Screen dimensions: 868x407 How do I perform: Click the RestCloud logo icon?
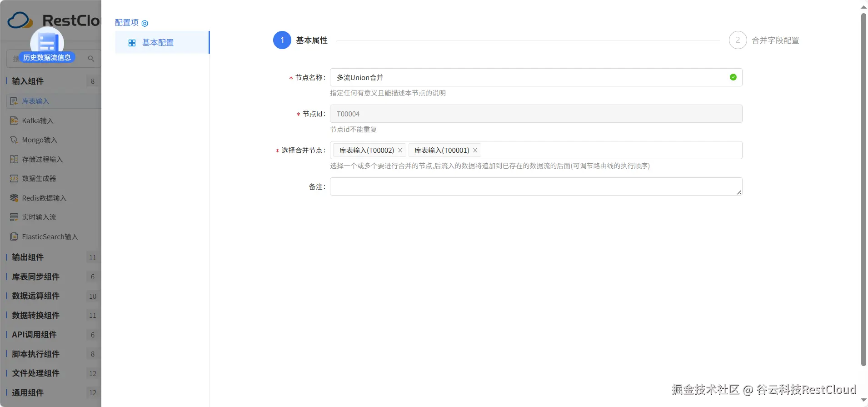tap(20, 20)
